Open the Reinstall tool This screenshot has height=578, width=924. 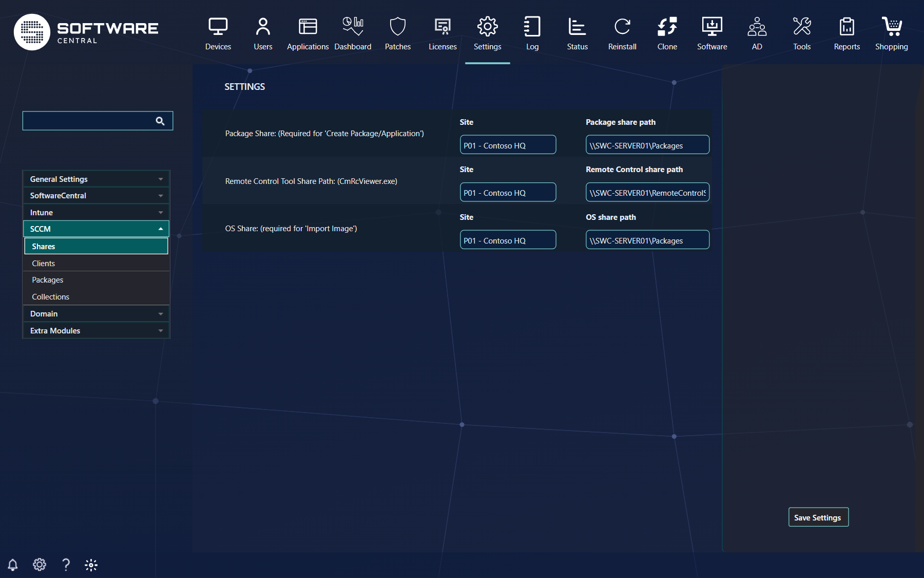pos(622,33)
